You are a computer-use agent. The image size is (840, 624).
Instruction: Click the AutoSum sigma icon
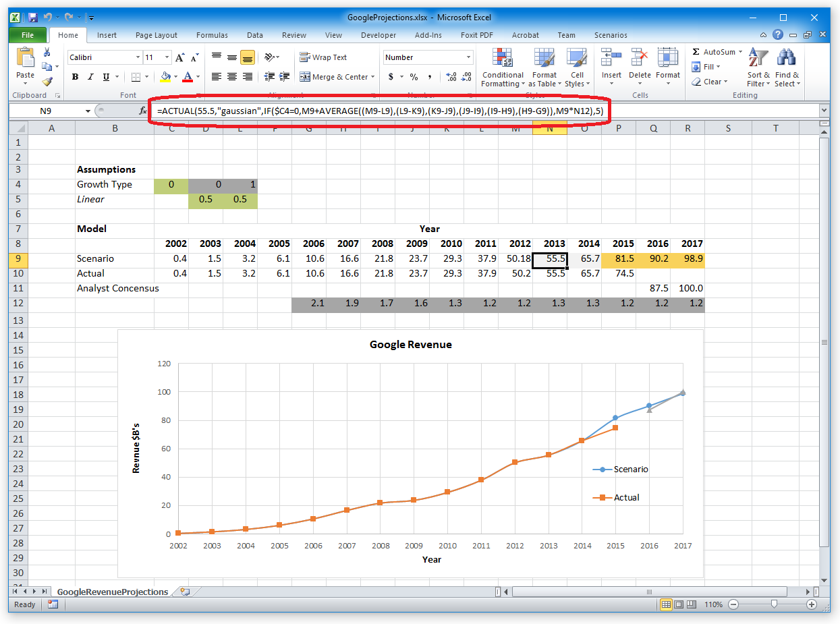pyautogui.click(x=696, y=52)
